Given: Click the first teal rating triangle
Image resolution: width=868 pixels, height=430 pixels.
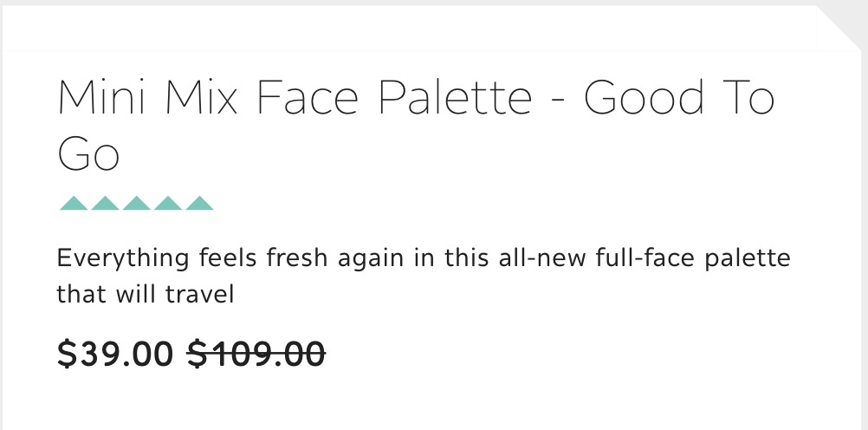Looking at the screenshot, I should (74, 204).
